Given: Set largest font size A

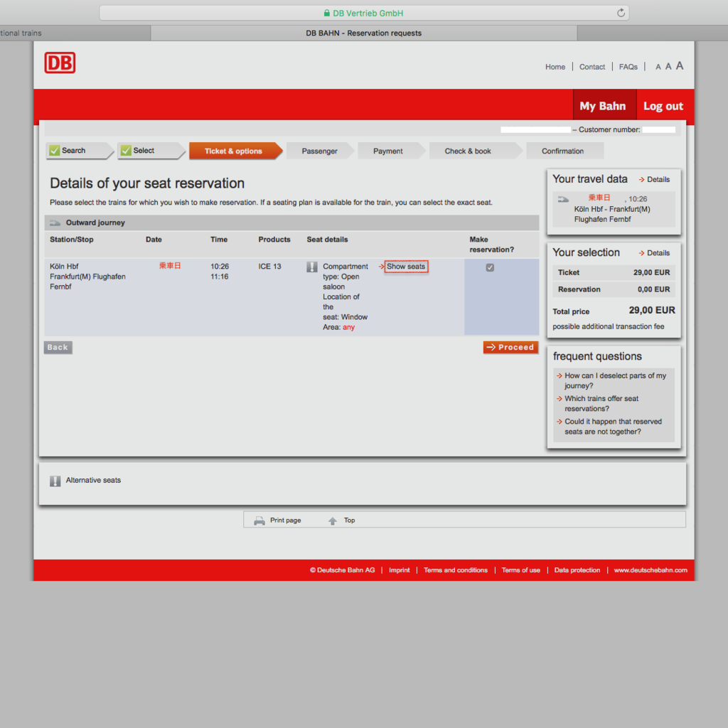Looking at the screenshot, I should [x=680, y=66].
